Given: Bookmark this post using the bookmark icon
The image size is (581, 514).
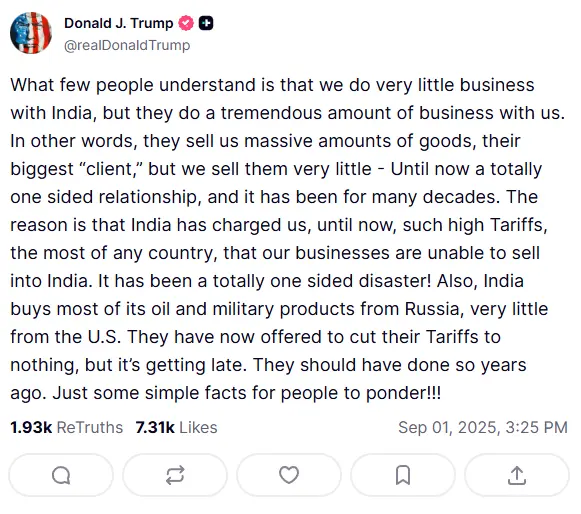Looking at the screenshot, I should coord(403,475).
